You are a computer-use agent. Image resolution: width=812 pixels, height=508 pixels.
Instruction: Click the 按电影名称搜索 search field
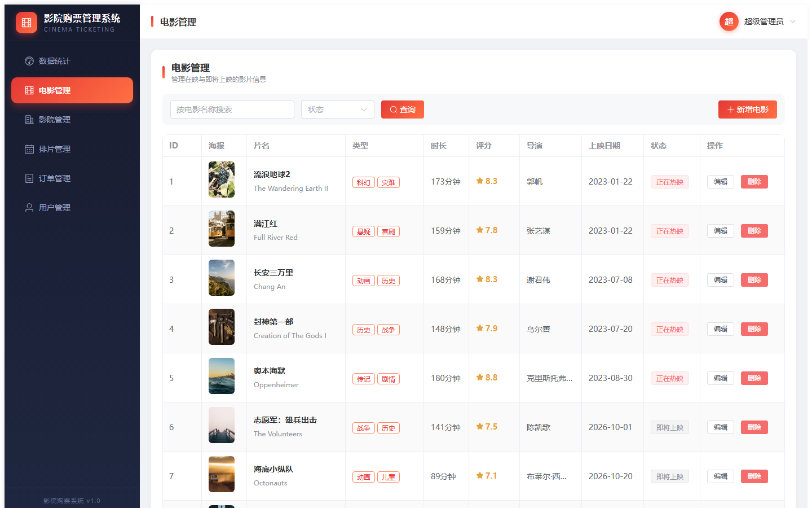click(x=232, y=110)
